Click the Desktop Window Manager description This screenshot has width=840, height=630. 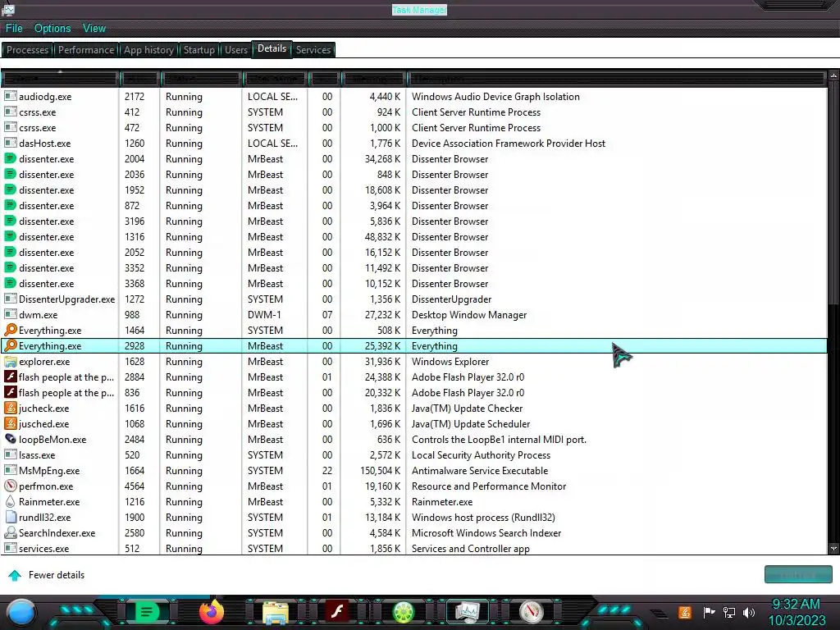469,314
